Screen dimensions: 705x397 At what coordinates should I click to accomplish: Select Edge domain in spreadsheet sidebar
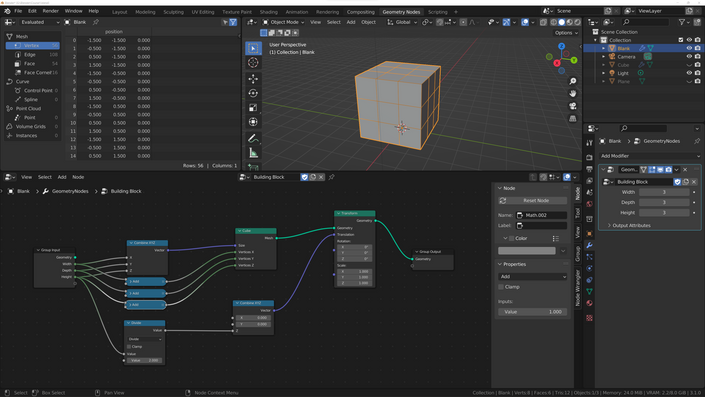30,54
